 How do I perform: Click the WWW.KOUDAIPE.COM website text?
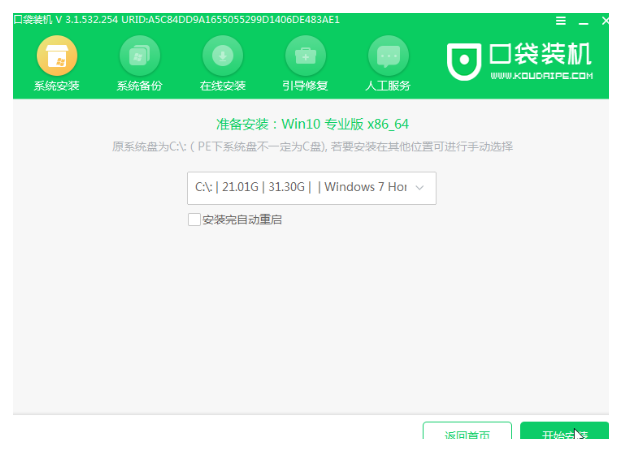click(541, 75)
